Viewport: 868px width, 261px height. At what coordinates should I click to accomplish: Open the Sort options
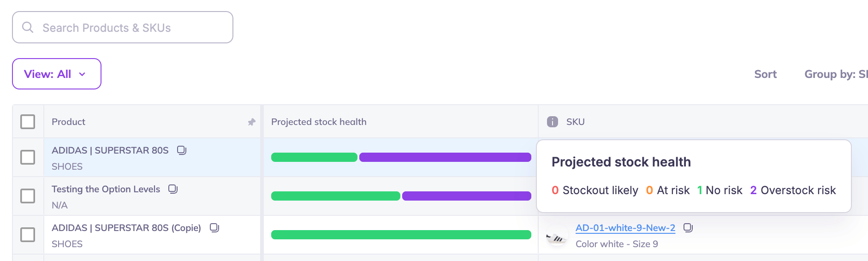(x=765, y=74)
